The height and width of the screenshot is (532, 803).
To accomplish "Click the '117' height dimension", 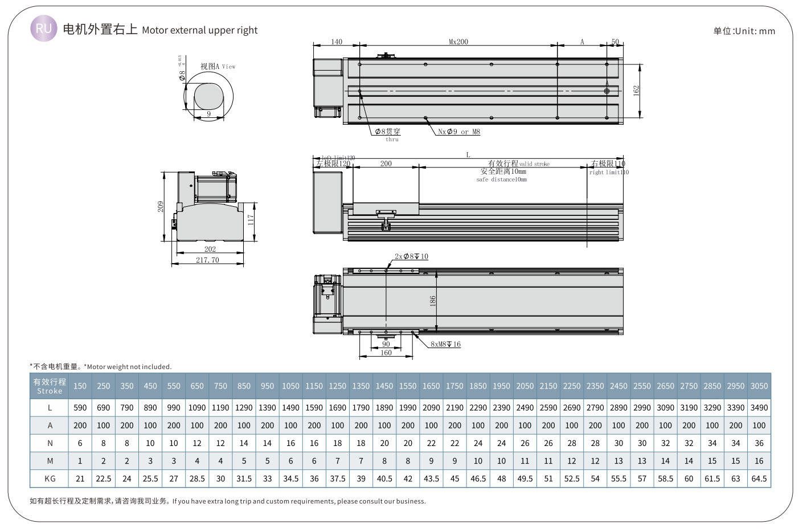I will 250,219.
